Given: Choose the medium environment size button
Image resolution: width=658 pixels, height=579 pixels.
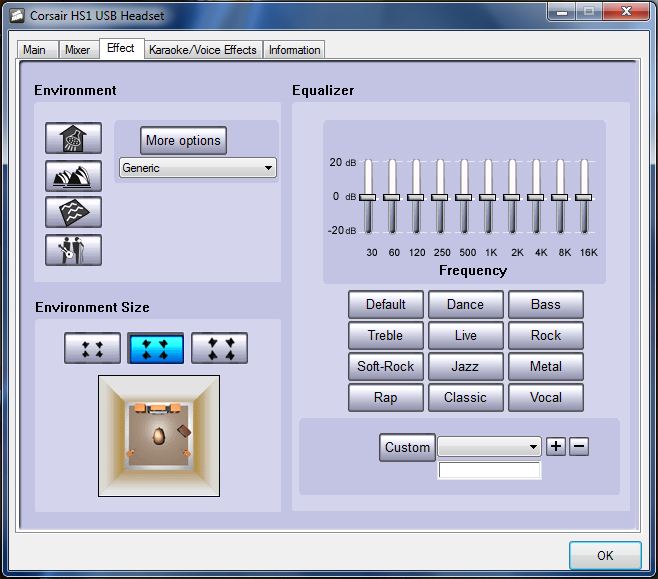Looking at the screenshot, I should pos(156,348).
